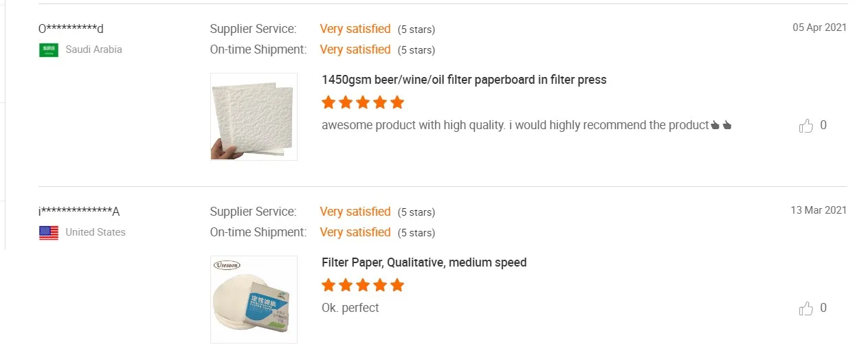Click star rating of Qualitative Filter Paper review
The width and height of the screenshot is (868, 349).
363,285
